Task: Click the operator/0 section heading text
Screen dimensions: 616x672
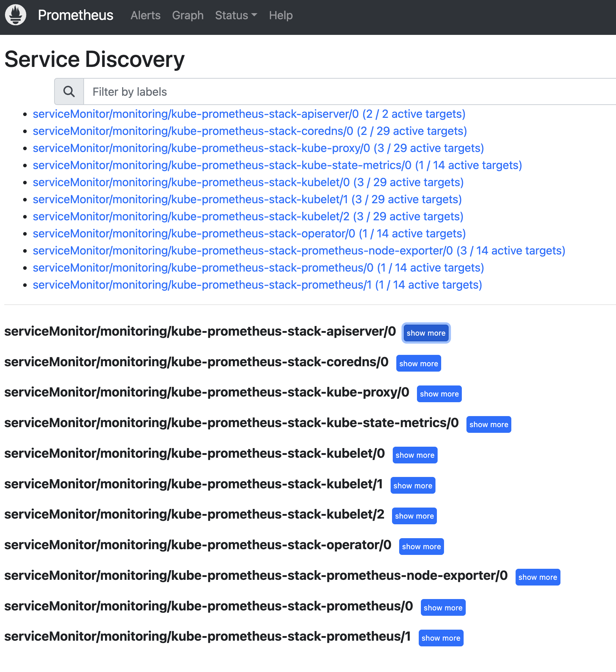Action: (x=198, y=545)
